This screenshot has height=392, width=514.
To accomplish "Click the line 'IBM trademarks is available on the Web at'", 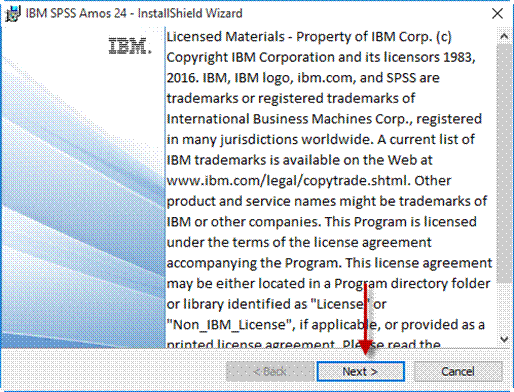I will coord(299,160).
